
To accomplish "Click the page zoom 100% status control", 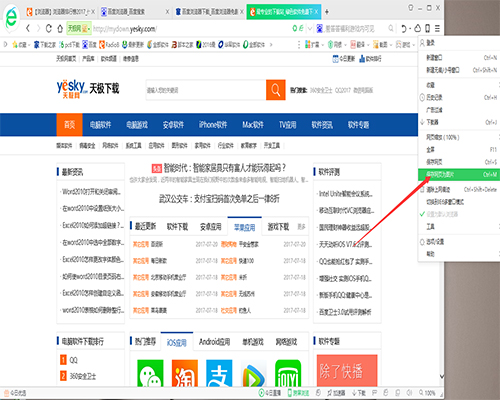I will click(x=427, y=393).
